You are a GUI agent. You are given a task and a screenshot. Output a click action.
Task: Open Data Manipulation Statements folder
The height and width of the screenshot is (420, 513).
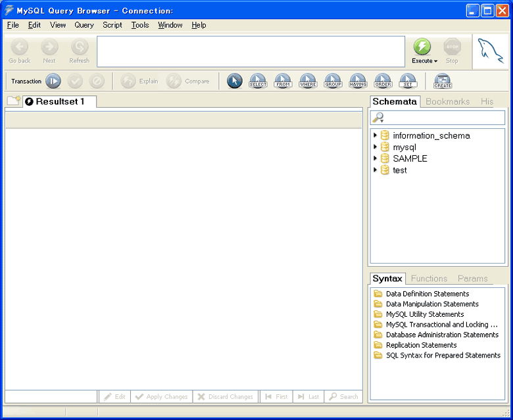[x=431, y=304]
